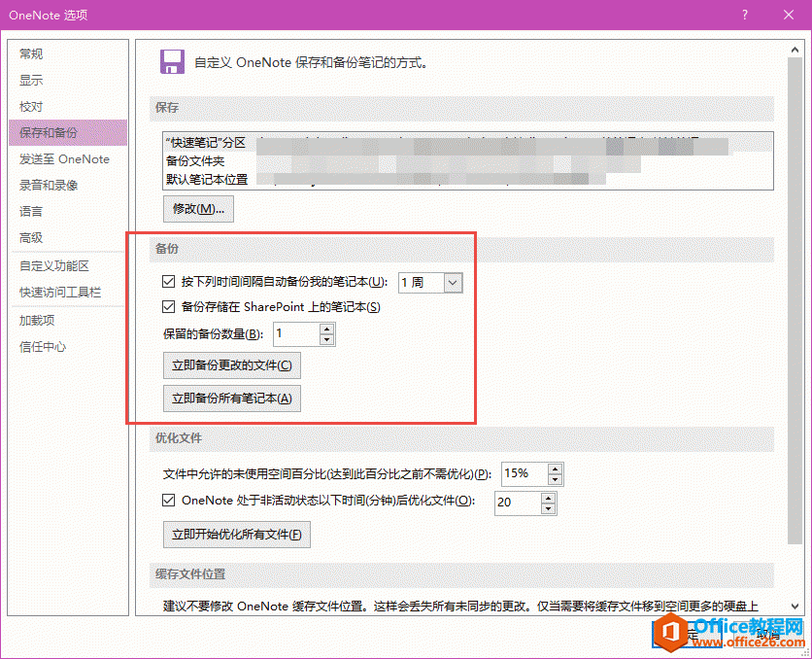This screenshot has width=812, height=659.
Task: Disable automatic notebook backup interval
Action: coord(166,280)
